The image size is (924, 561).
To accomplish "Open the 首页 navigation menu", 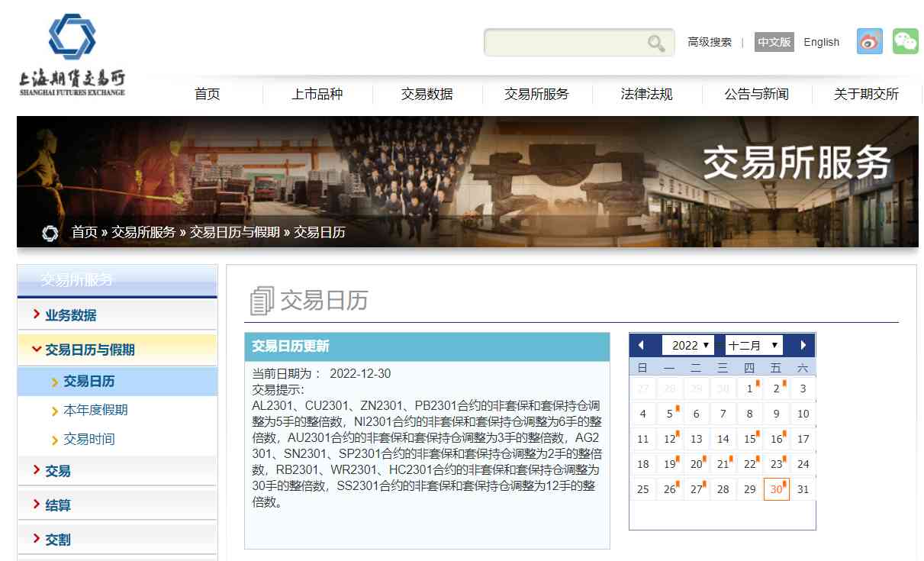I will 206,94.
